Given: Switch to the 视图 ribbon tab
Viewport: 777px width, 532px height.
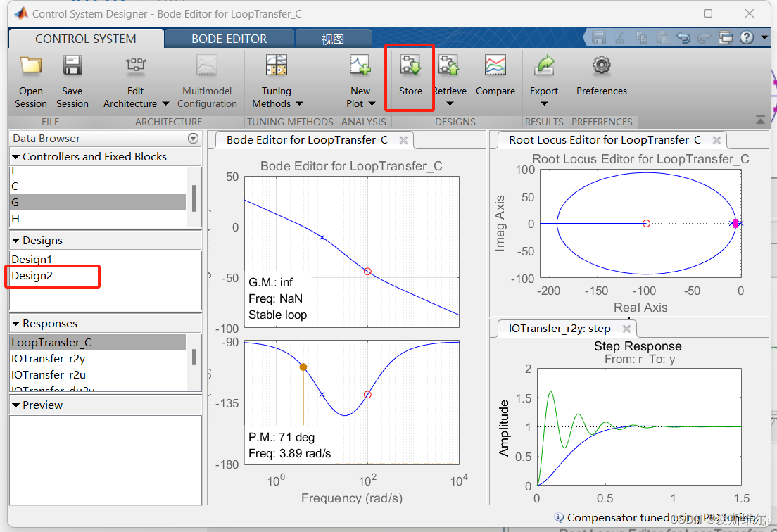Looking at the screenshot, I should pyautogui.click(x=332, y=39).
